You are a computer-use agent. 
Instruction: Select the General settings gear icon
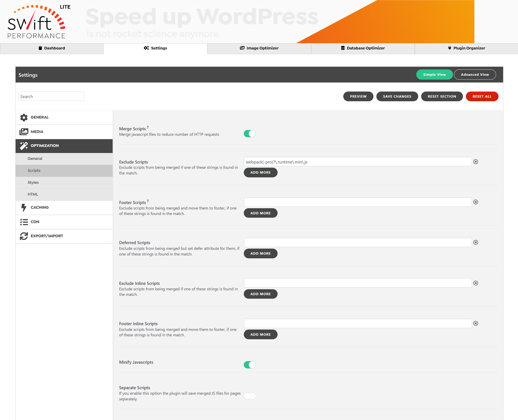click(x=24, y=117)
